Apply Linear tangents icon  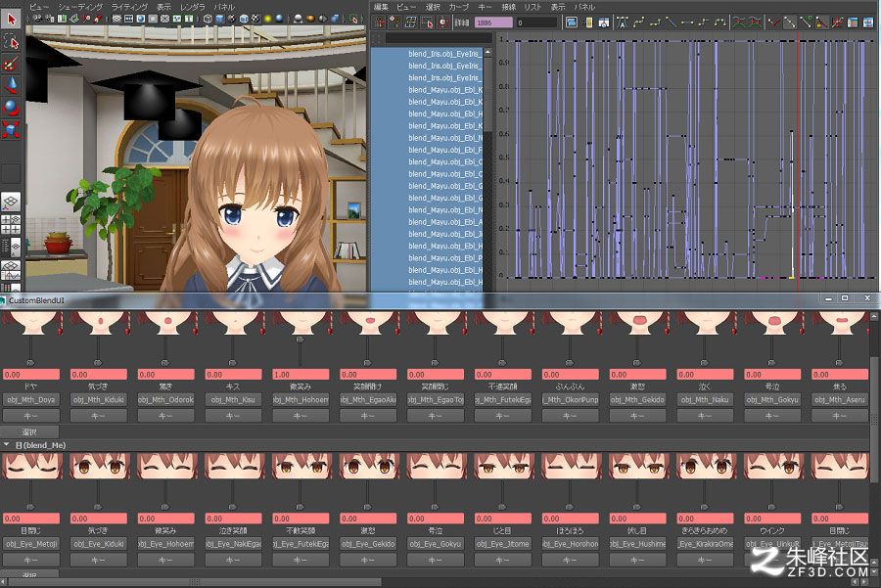(x=671, y=23)
